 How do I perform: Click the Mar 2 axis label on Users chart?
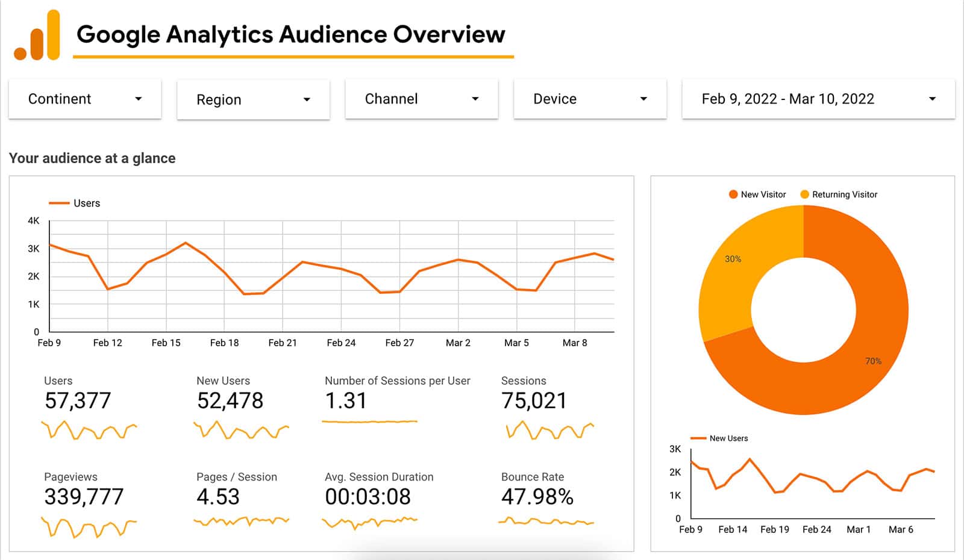[458, 343]
